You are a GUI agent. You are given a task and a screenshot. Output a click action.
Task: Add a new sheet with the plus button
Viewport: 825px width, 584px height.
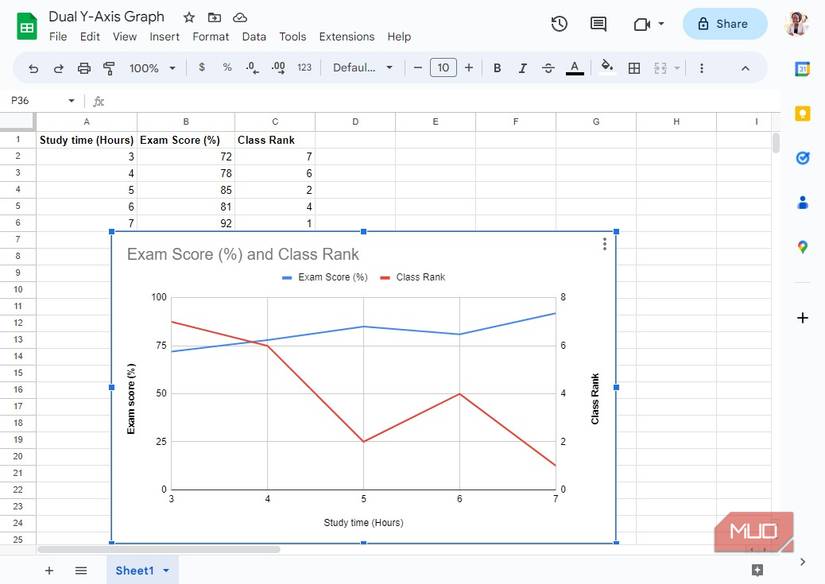coord(48,570)
